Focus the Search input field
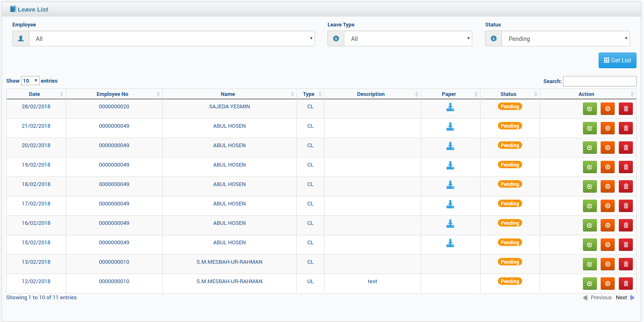The image size is (644, 322). pos(599,81)
